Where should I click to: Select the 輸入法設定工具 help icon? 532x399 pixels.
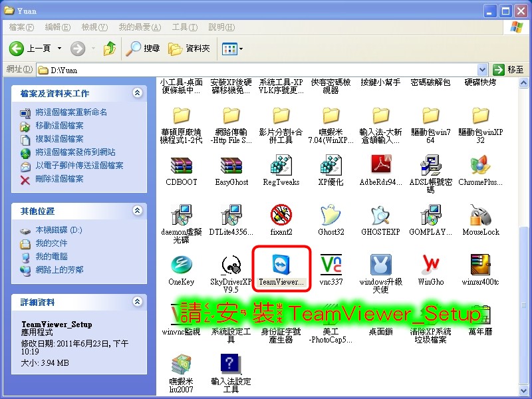(x=231, y=364)
